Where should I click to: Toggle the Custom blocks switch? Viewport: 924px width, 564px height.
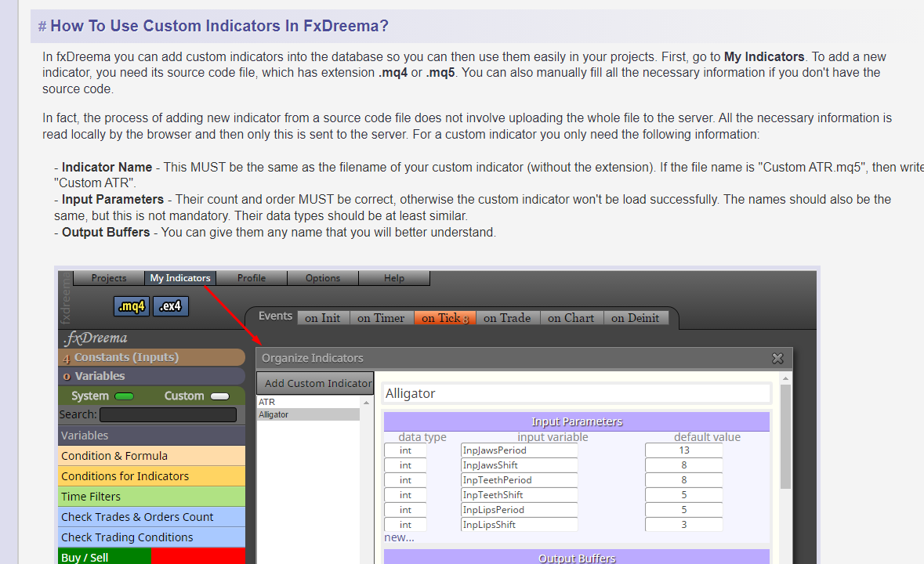pos(219,396)
